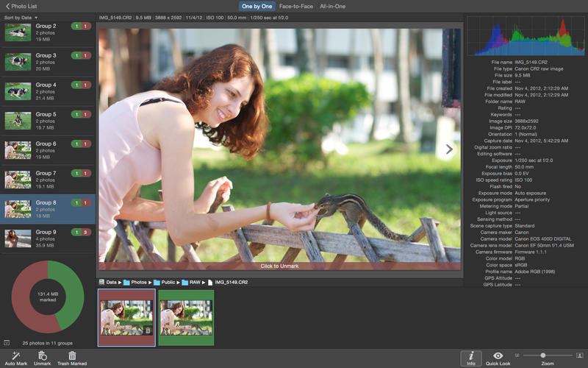The width and height of the screenshot is (588, 368).
Task: Click the large zoom-in icon by the slider
Action: pos(580,355)
